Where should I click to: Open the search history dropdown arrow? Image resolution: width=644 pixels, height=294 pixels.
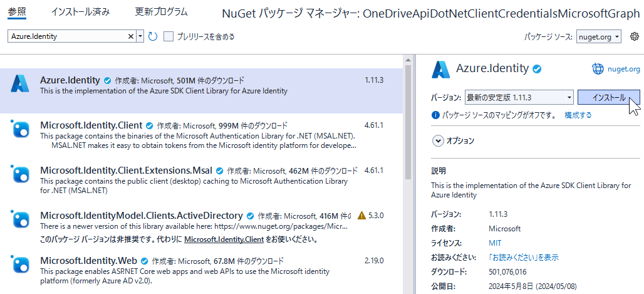[x=140, y=36]
